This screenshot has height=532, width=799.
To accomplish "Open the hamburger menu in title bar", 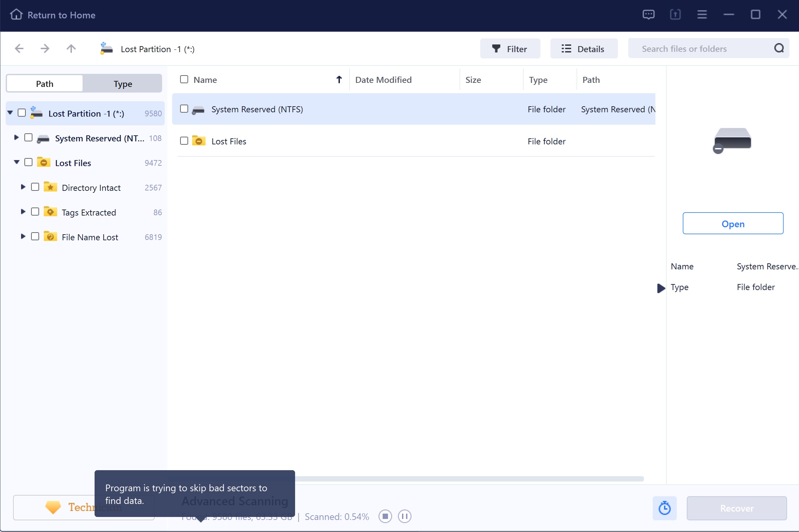I will point(702,15).
